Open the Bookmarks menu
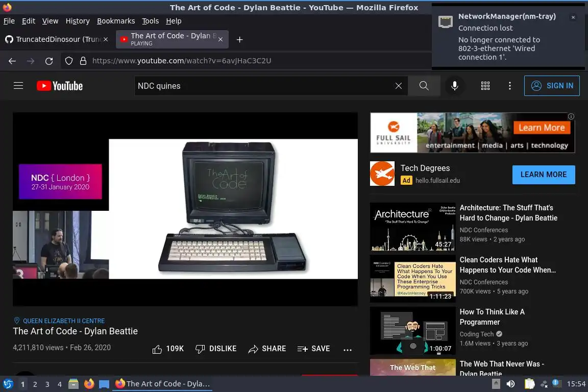Image resolution: width=588 pixels, height=392 pixels. click(116, 21)
